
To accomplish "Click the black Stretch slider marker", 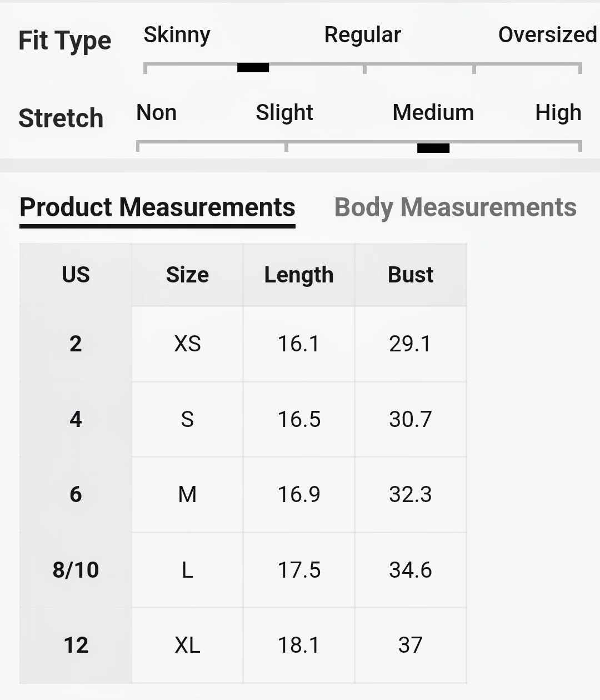I will pos(433,148).
